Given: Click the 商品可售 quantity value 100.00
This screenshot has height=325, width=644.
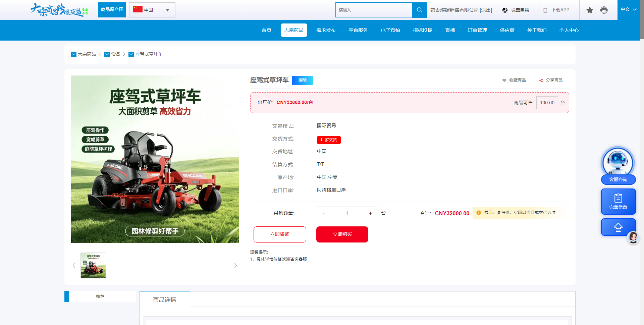Looking at the screenshot, I should (547, 103).
